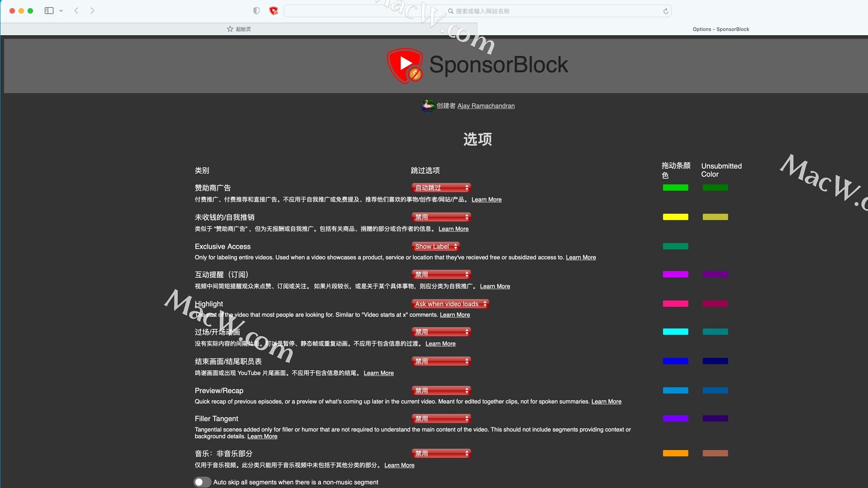Pick the green seek bar color for 赞助商广告
Viewport: 868px width, 488px height.
coord(675,188)
